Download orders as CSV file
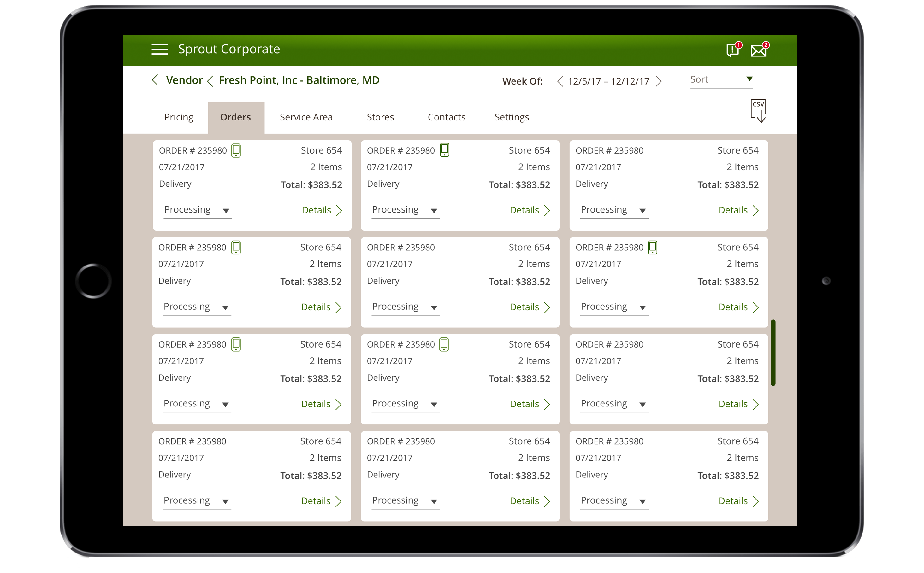 coord(758,111)
